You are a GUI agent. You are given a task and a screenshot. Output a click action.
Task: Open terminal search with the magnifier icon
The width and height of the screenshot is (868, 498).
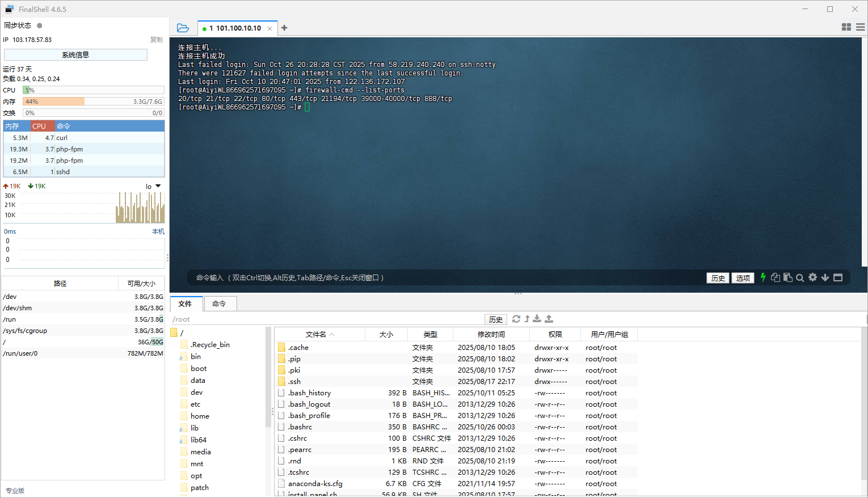tap(800, 277)
